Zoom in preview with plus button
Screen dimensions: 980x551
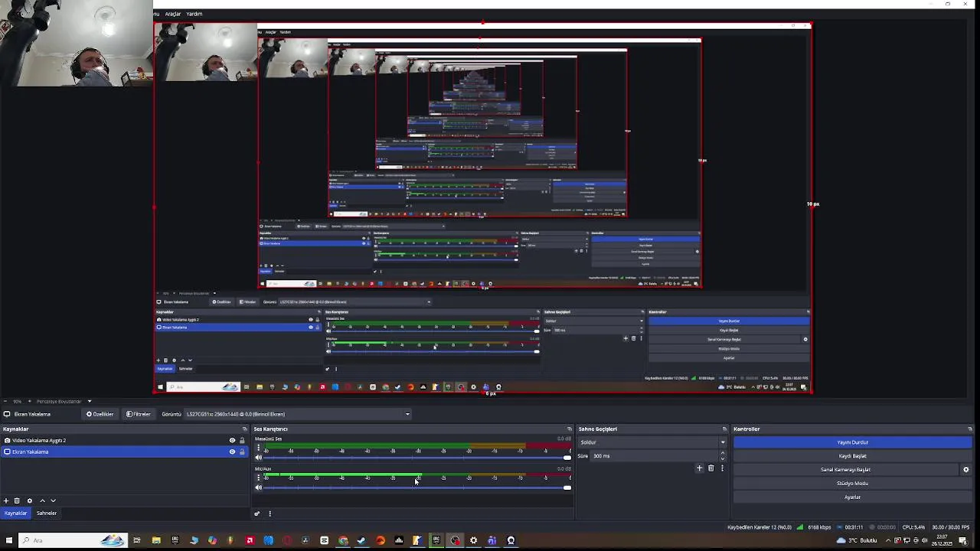point(29,401)
